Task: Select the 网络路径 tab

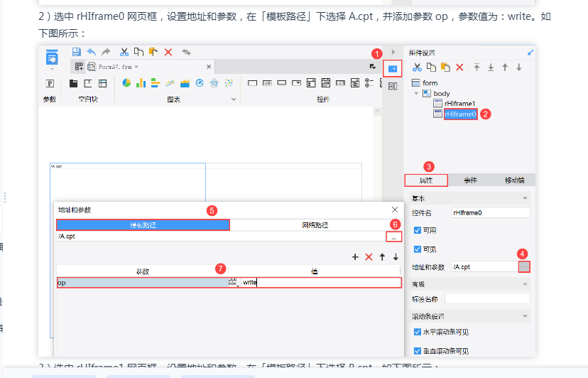Action: (x=315, y=225)
